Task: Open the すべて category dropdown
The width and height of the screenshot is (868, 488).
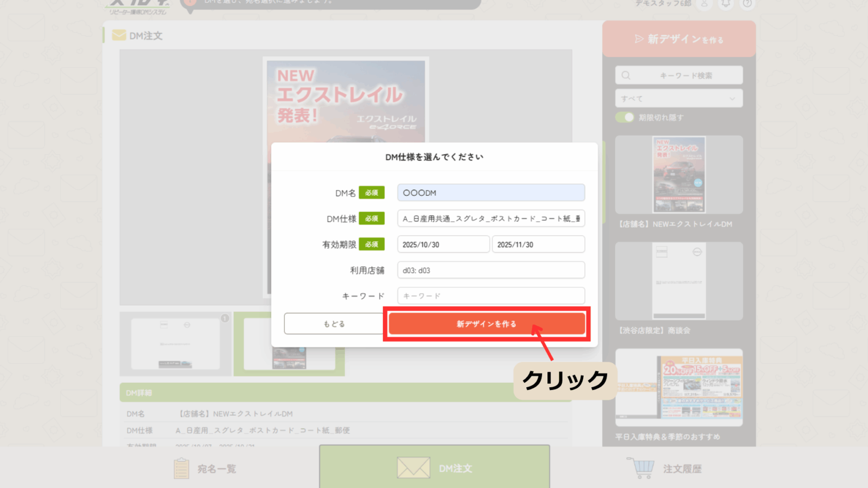Action: [x=678, y=99]
